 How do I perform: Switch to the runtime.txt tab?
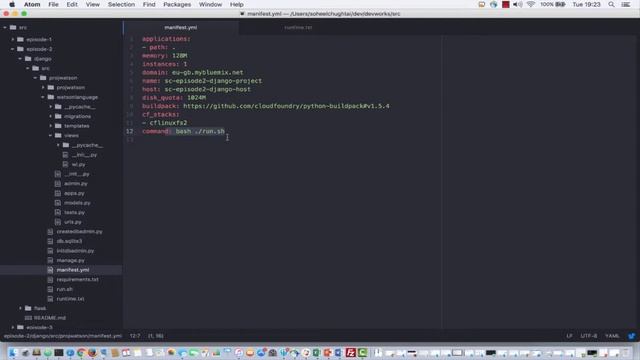[x=298, y=27]
